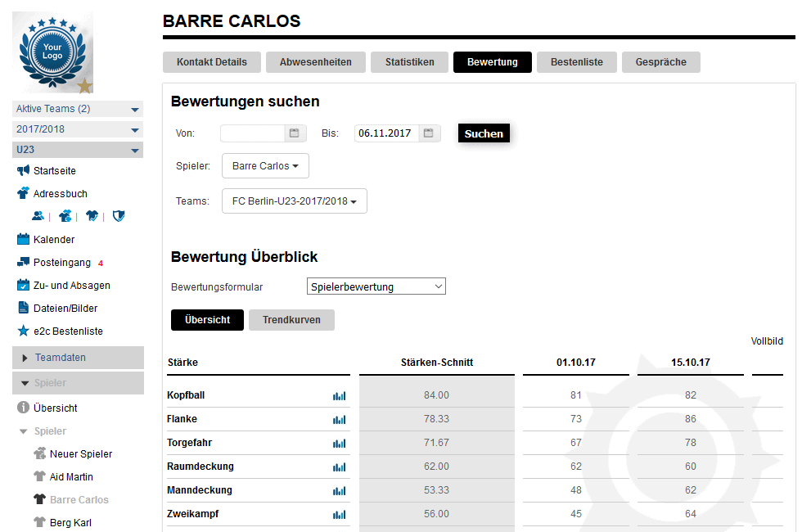Expand the Teamdaten section
802x532 pixels.
[x=78, y=358]
